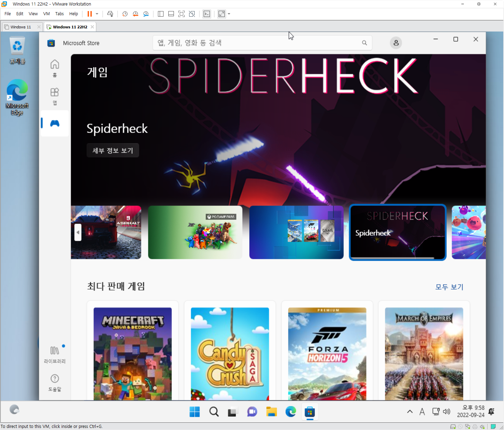504x430 pixels.
Task: Open the network icon in system tray
Action: click(436, 412)
